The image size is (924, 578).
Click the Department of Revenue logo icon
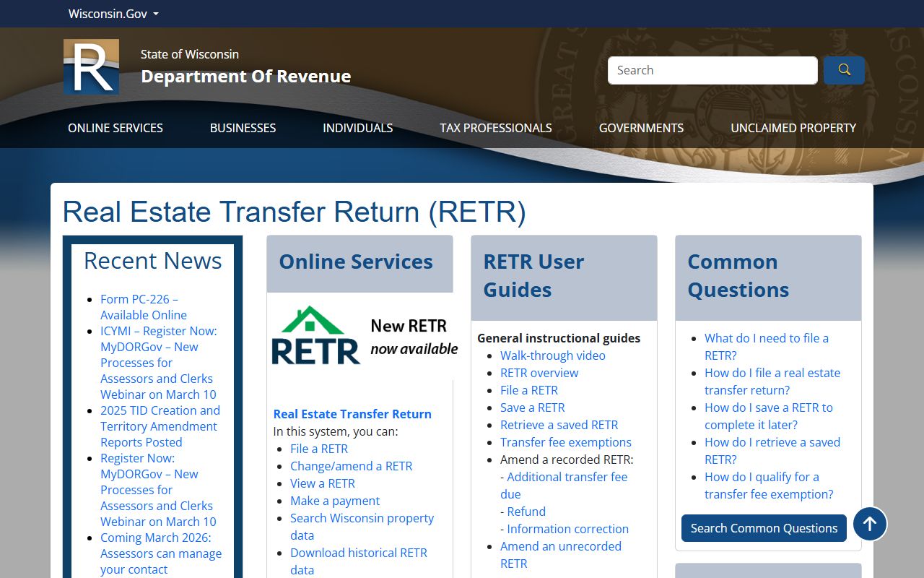point(91,66)
